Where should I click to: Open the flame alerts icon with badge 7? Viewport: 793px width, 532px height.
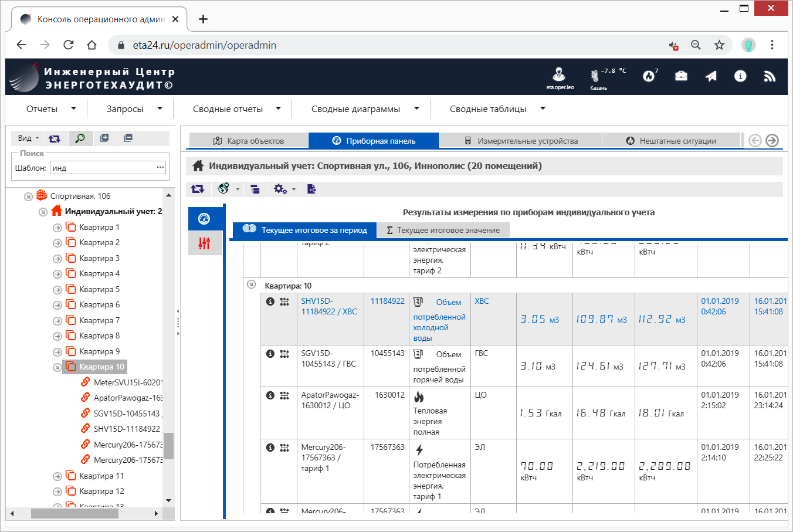click(x=649, y=76)
